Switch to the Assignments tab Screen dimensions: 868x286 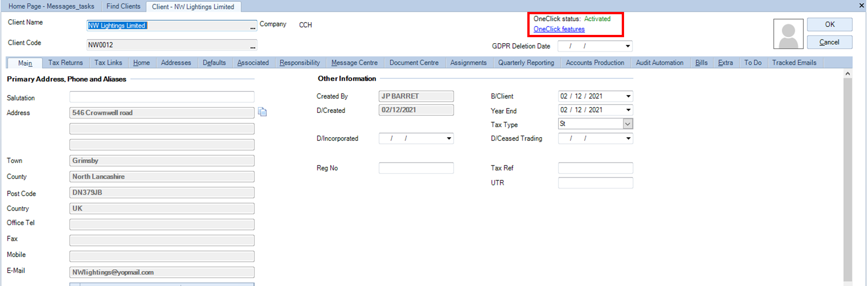click(x=468, y=63)
